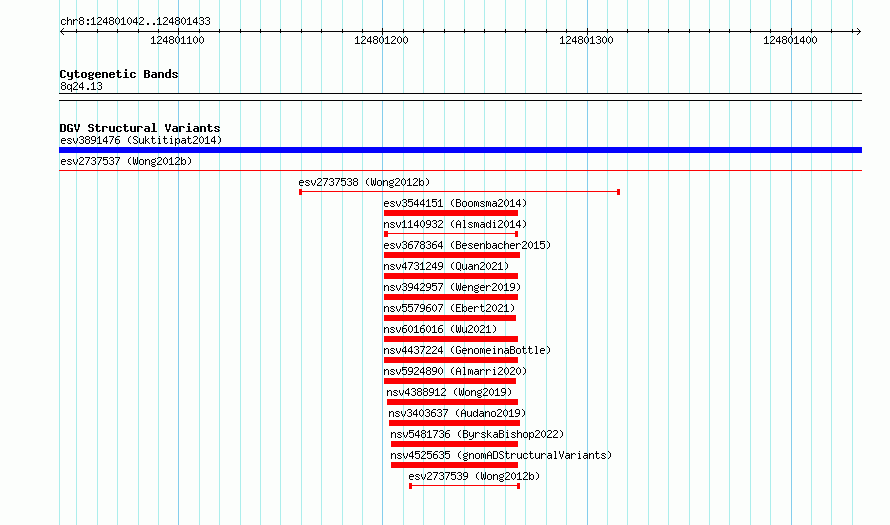
Task: Open nsv4437224 (GenomeinaBottle) variant label
Action: click(x=467, y=350)
